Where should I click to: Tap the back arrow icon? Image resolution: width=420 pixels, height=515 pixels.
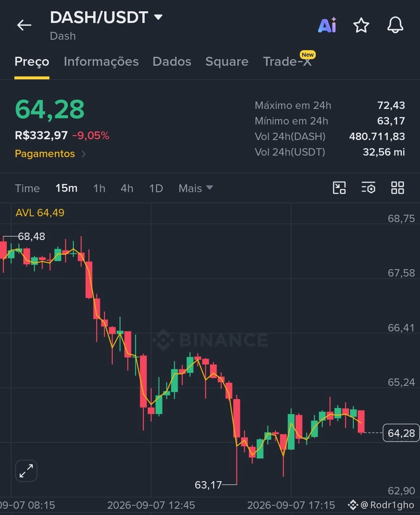(24, 25)
